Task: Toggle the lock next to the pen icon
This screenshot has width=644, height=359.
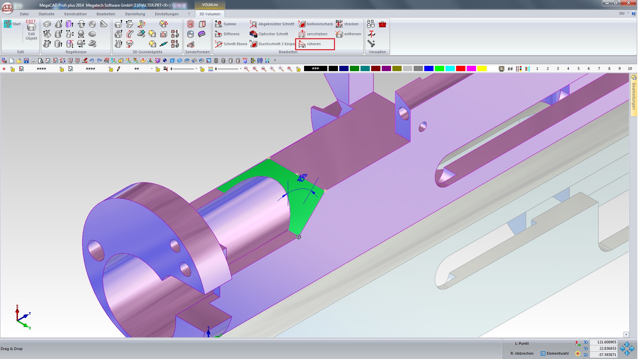Action: (x=111, y=69)
